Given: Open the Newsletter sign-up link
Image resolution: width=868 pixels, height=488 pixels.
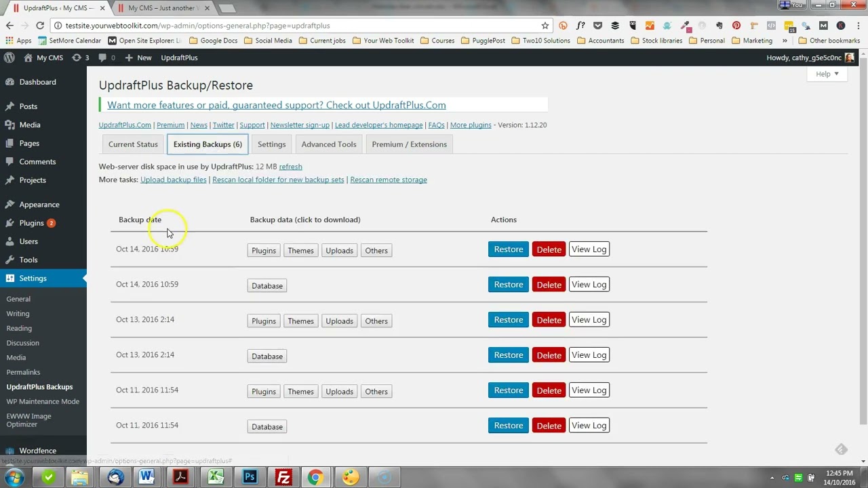Looking at the screenshot, I should pyautogui.click(x=300, y=125).
